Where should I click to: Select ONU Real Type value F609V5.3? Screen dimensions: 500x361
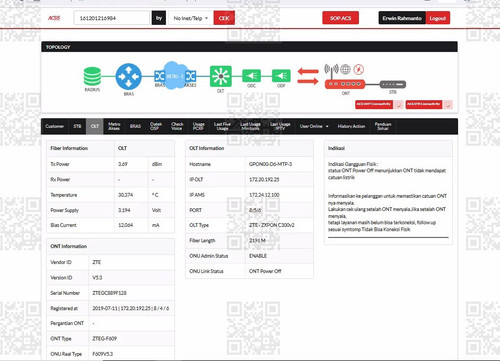click(x=102, y=354)
